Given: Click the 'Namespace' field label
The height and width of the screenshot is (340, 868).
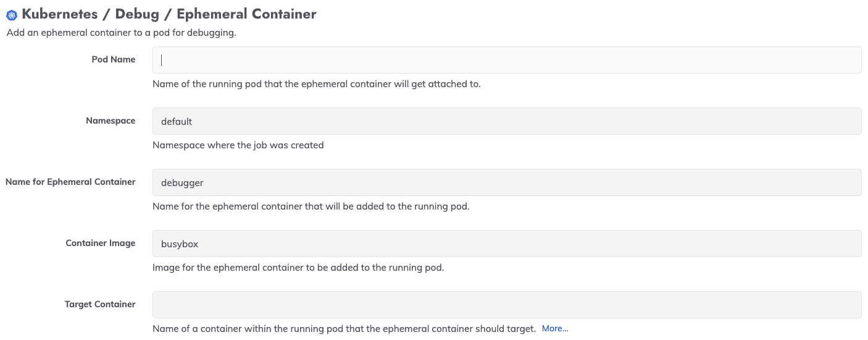Looking at the screenshot, I should click(111, 121).
